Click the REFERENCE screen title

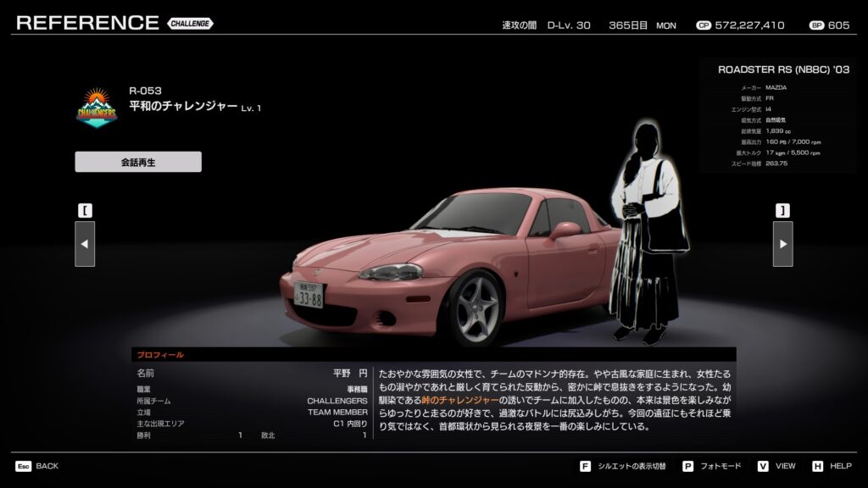[x=87, y=23]
